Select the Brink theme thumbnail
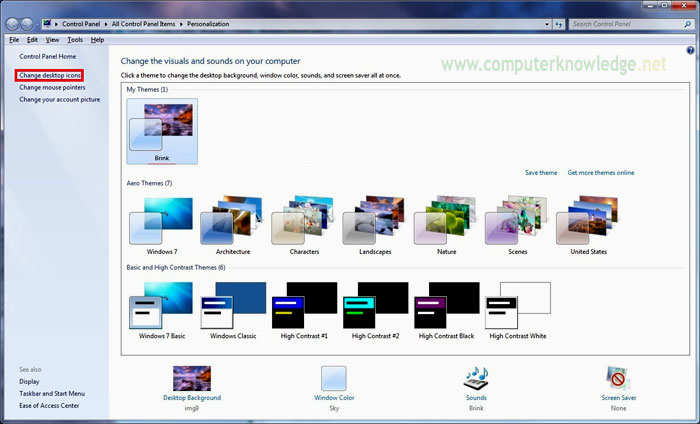 [x=162, y=131]
